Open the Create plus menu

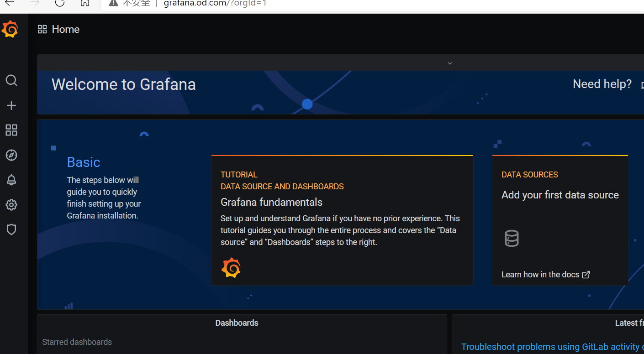click(x=11, y=105)
